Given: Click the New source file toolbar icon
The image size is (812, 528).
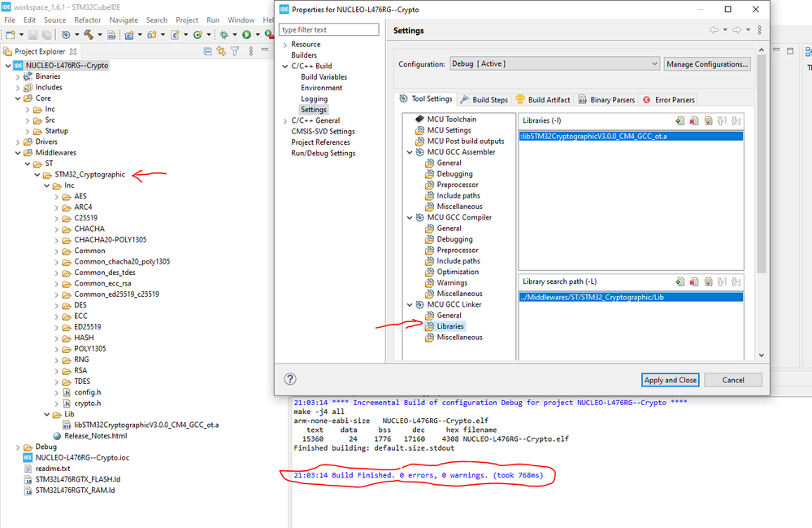Looking at the screenshot, I should [x=175, y=35].
